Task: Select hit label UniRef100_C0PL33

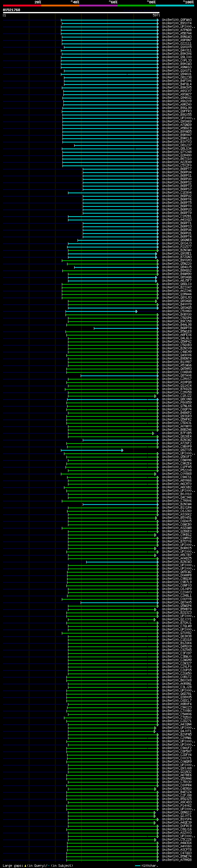Action: click(177, 61)
